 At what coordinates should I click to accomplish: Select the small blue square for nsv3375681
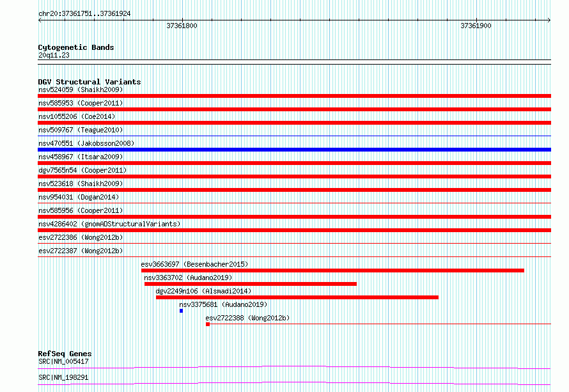click(181, 311)
